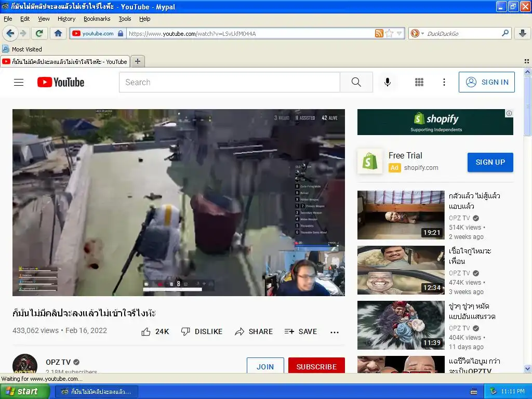Bookmark page with the star icon
Viewport: 532px width, 399px height.
[389, 33]
